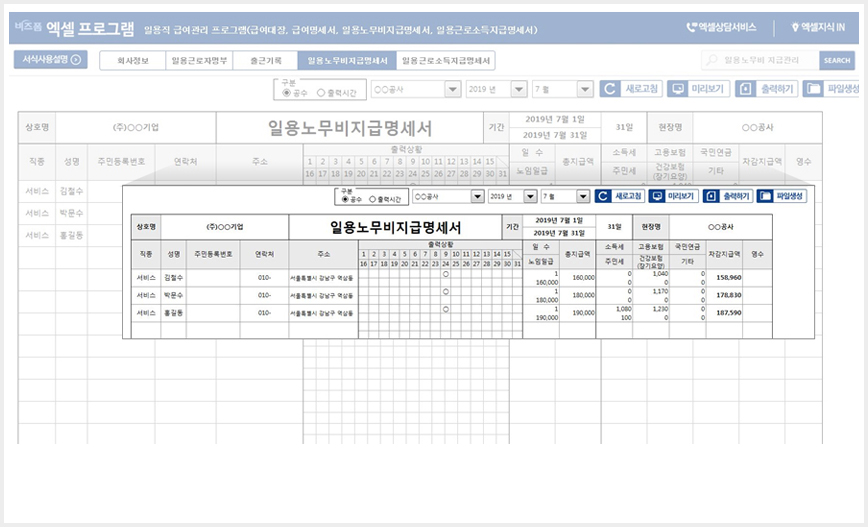Screen dimensions: 868x527
Task: Click the 비즈폼 엑셀 프로그램 logo
Action: (x=74, y=27)
